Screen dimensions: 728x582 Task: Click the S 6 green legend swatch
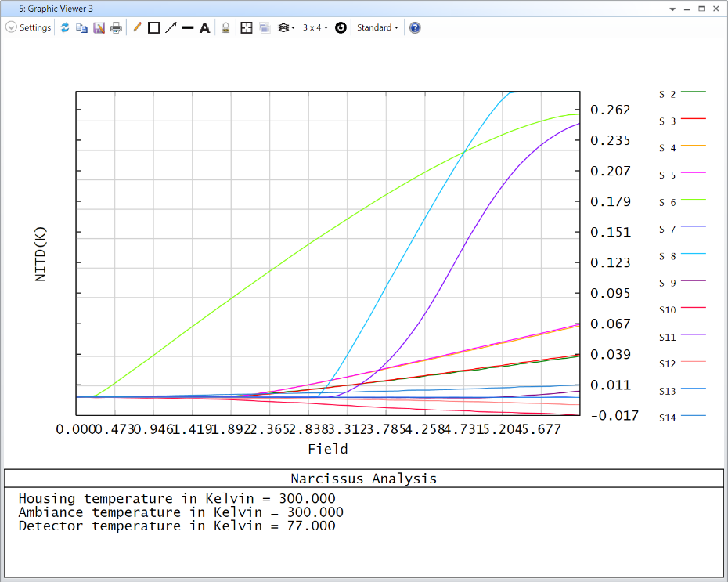pyautogui.click(x=694, y=201)
